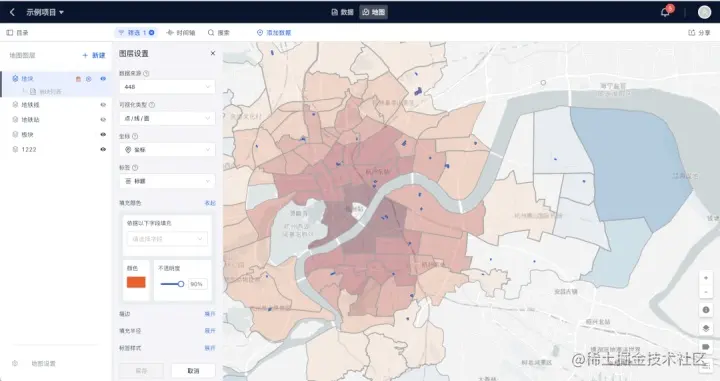Switch to the 数据 tab
Screen dimensions: 720x381
[x=343, y=12]
